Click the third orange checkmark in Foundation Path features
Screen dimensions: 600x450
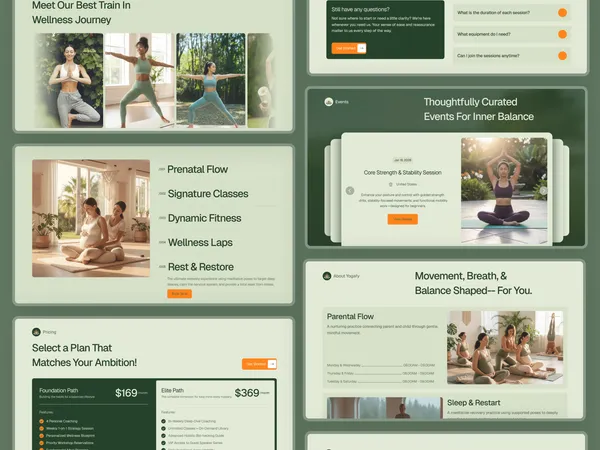pyautogui.click(x=41, y=436)
